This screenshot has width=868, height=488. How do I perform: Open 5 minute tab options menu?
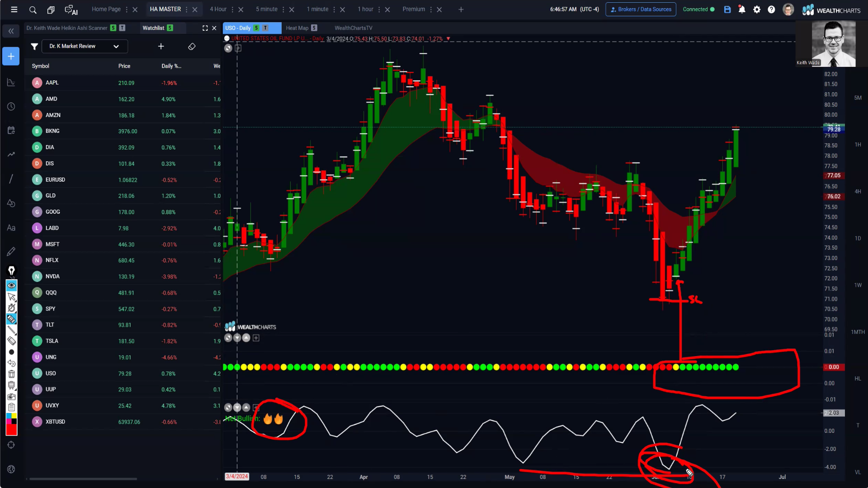click(283, 9)
